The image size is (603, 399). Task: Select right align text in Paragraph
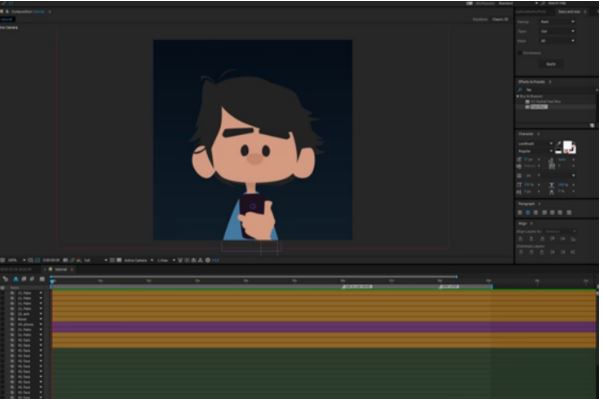(x=535, y=213)
